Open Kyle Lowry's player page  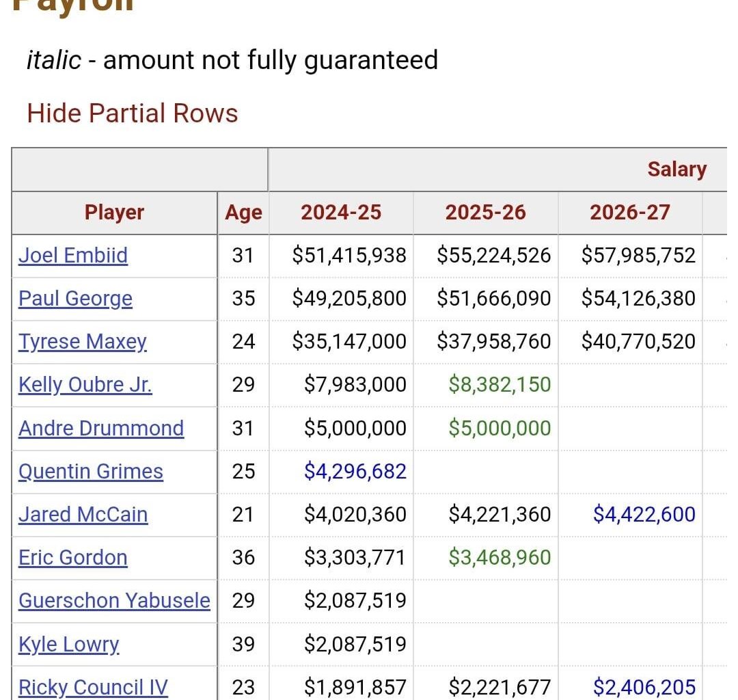tap(68, 644)
